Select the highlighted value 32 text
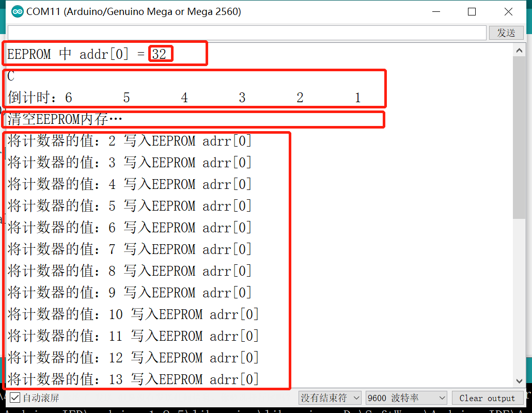The image size is (532, 413). coord(160,53)
